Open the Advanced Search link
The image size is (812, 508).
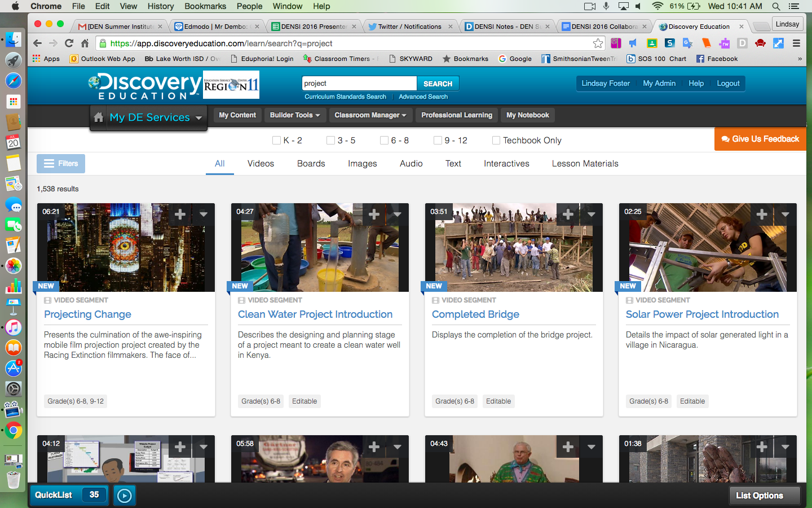pyautogui.click(x=423, y=97)
